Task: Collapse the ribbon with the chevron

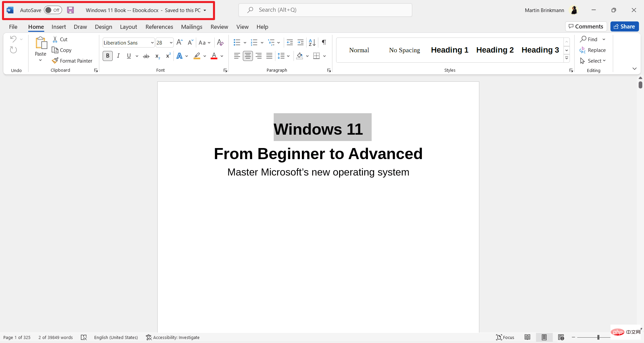Action: pyautogui.click(x=634, y=69)
